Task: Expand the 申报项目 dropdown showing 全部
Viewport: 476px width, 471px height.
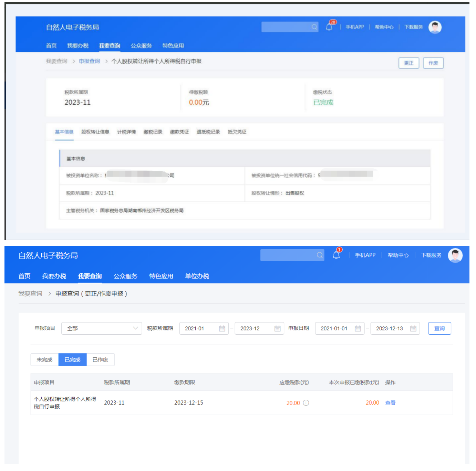Action: 102,328
